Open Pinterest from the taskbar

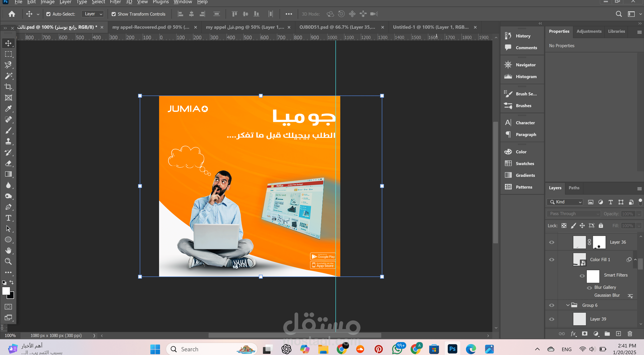pos(379,349)
